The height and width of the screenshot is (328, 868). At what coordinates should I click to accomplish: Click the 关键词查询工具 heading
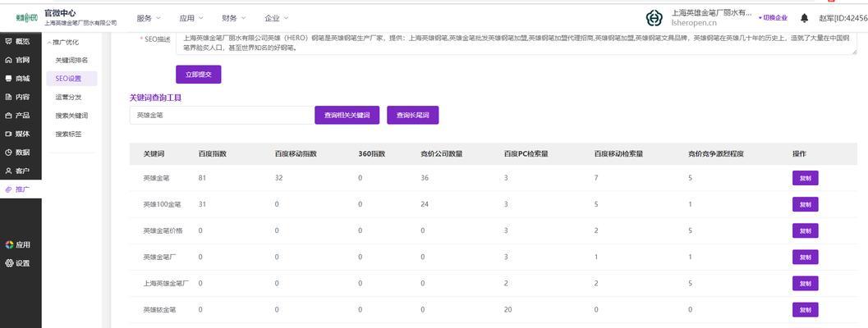tap(155, 98)
